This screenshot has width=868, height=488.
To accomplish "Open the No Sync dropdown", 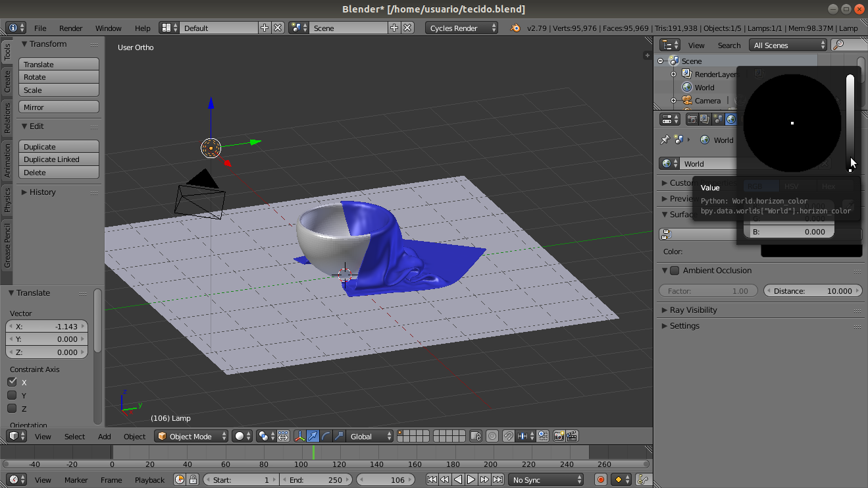I will (546, 479).
